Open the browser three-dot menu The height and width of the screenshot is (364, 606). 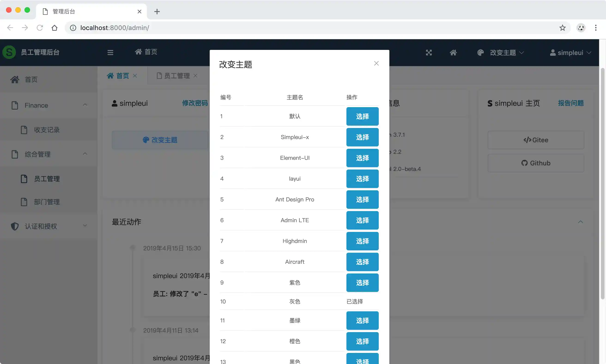(595, 28)
